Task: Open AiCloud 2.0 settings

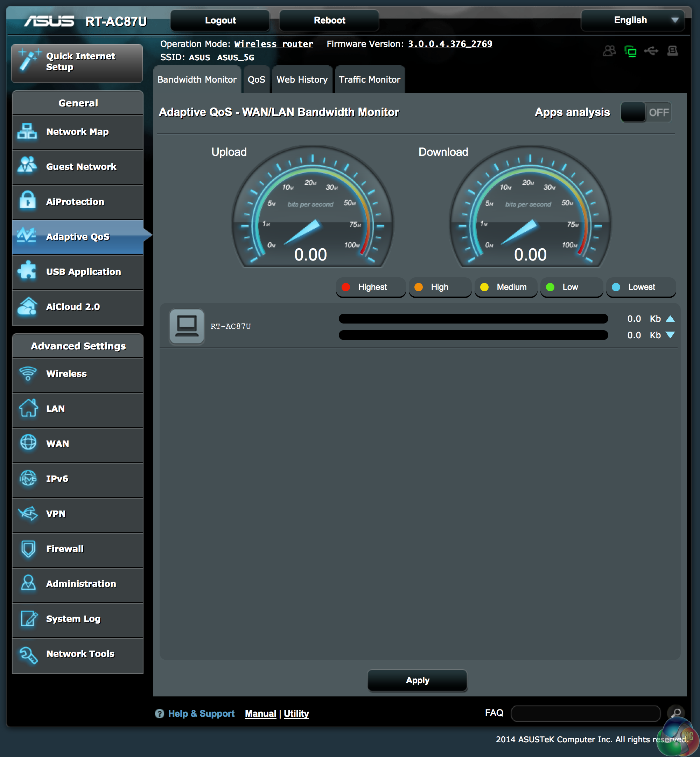Action: [x=77, y=307]
